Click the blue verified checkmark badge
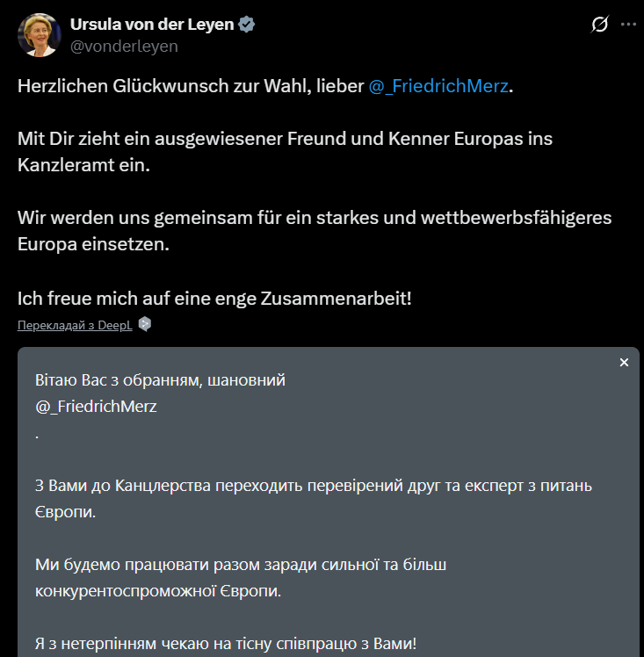 (248, 25)
